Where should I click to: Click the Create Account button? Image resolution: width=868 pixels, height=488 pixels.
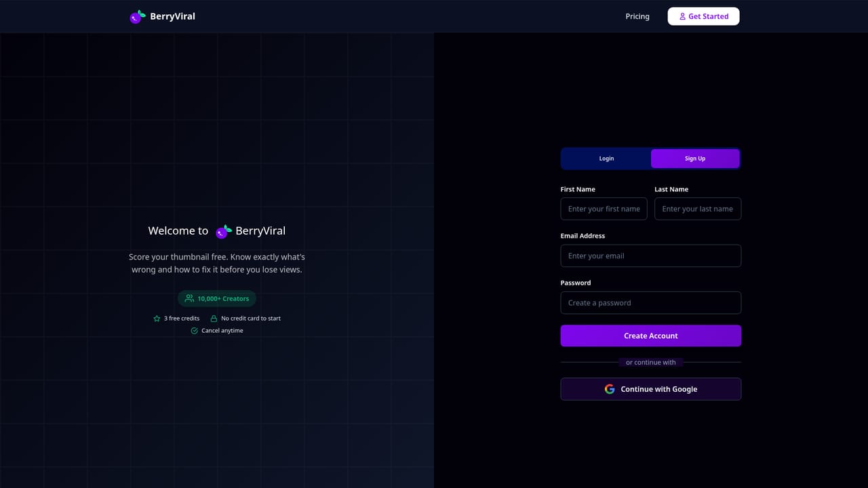pyautogui.click(x=651, y=335)
